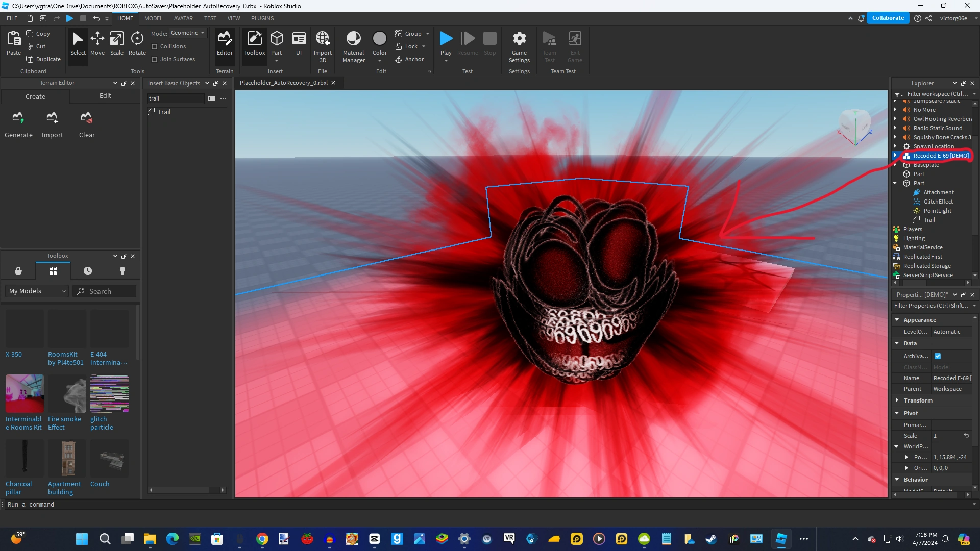Select the Move tool
The width and height of the screenshot is (980, 551).
point(97,45)
